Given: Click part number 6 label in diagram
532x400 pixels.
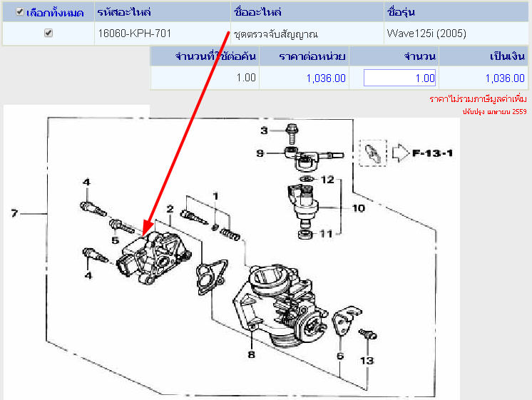Looking at the screenshot, I should (340, 356).
